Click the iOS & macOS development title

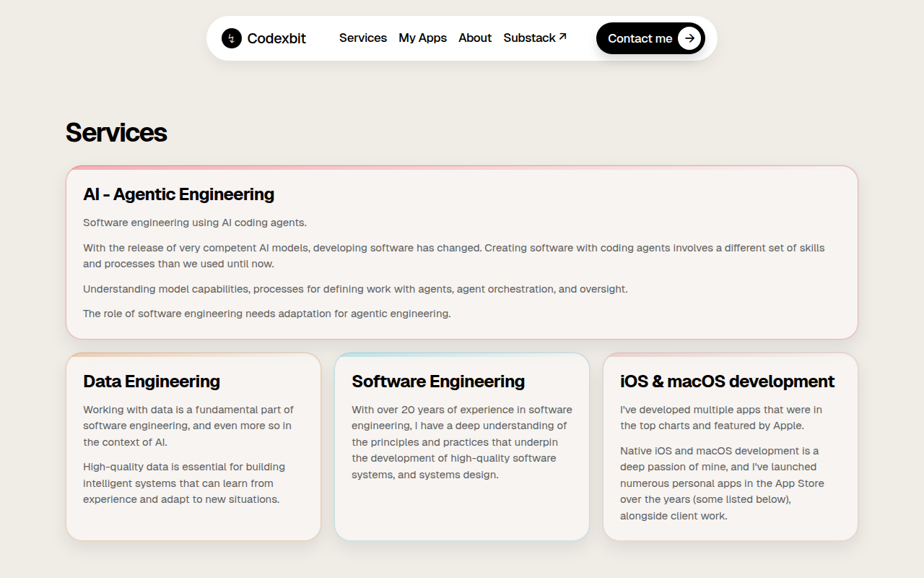click(x=728, y=381)
